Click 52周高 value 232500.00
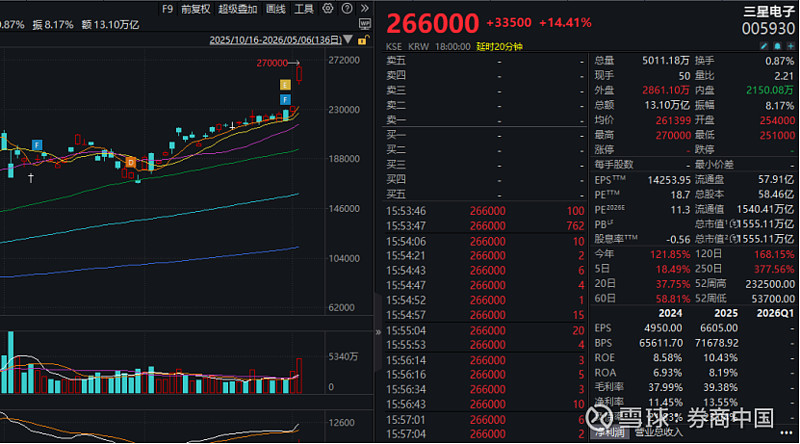Screen dimensions: 800x444 (x=770, y=284)
